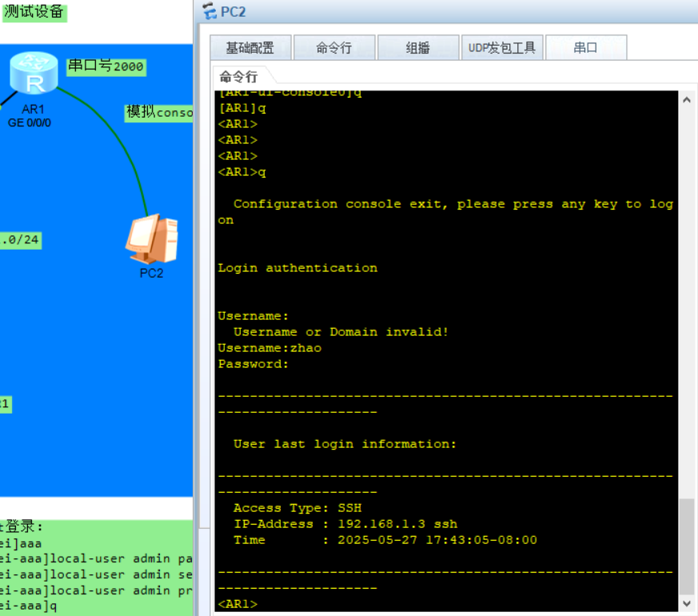Screen dimensions: 698x616
Task: Click the scrollbar down arrow in terminal
Action: (x=686, y=602)
